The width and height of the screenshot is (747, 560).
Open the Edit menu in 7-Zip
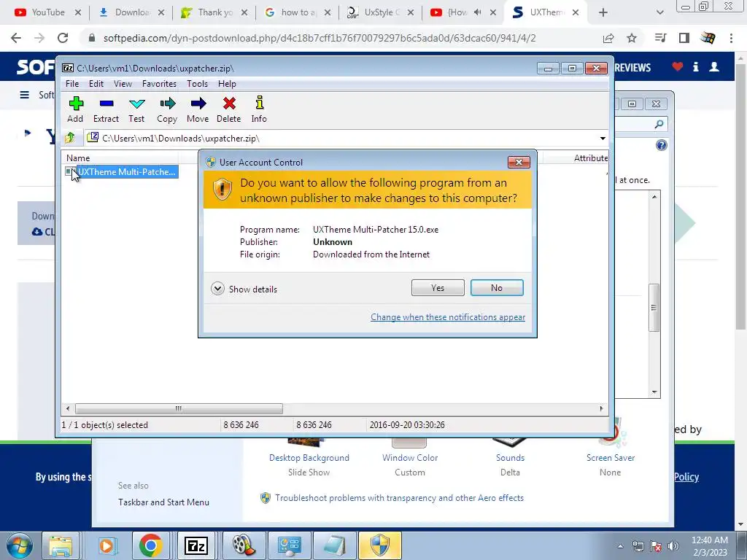coord(96,84)
